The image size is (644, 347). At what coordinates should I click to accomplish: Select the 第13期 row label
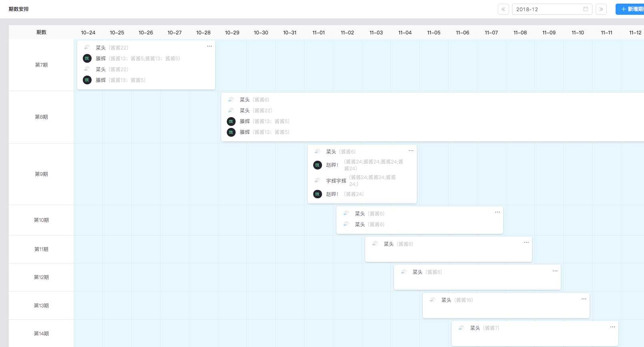pos(41,305)
